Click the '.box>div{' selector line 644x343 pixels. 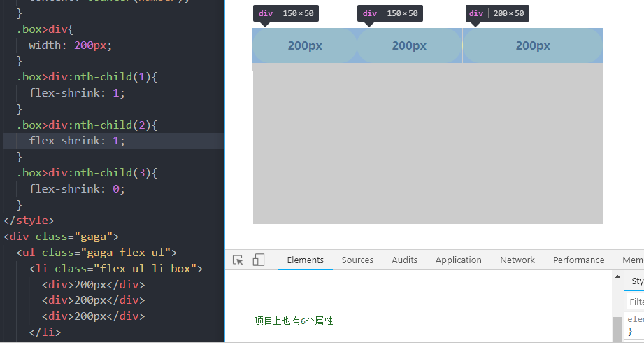[45, 29]
